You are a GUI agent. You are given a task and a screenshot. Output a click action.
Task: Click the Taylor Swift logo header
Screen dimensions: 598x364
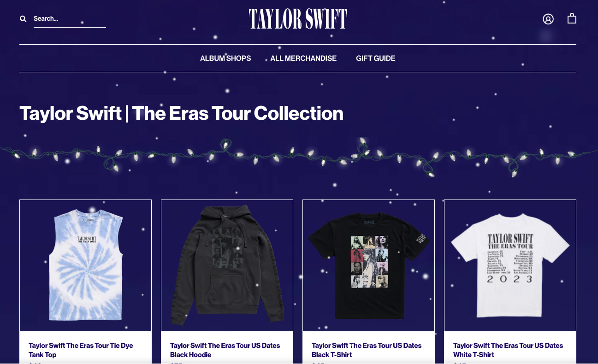point(298,19)
